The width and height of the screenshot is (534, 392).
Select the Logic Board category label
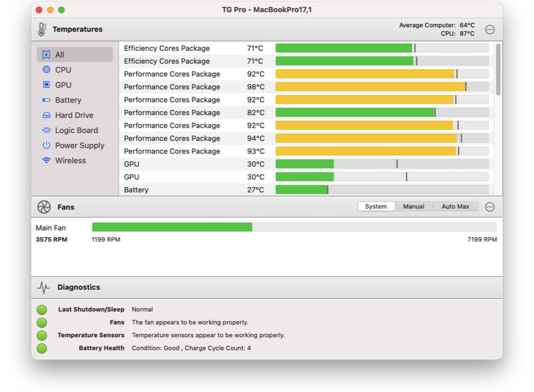pyautogui.click(x=77, y=130)
